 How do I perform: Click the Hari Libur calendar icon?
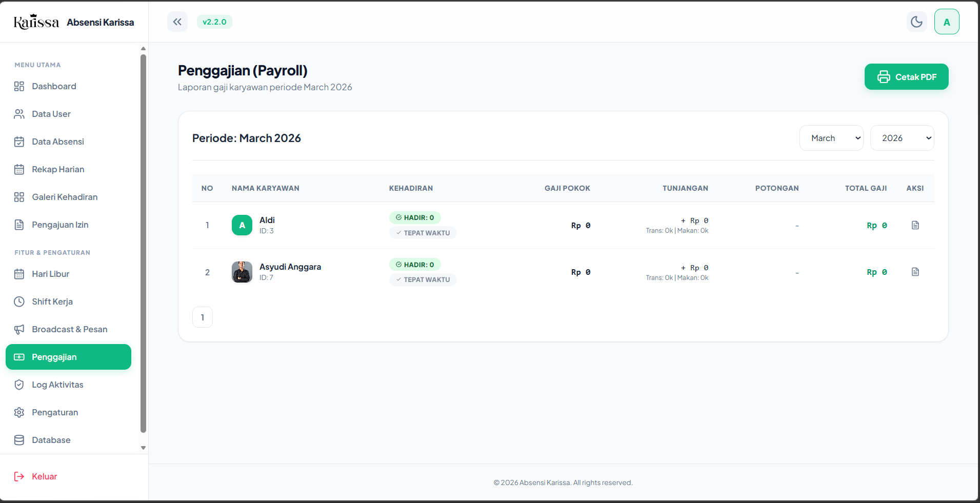coord(19,274)
